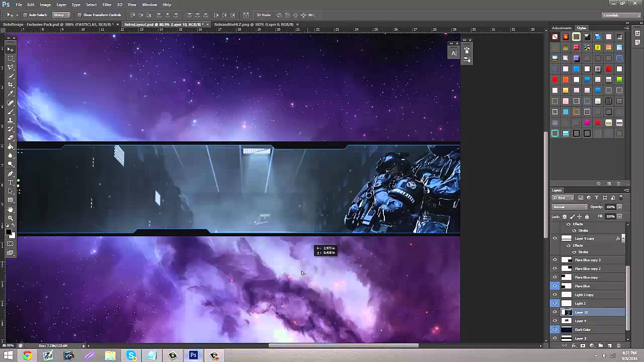Select the Move tool in toolbox

click(x=11, y=49)
